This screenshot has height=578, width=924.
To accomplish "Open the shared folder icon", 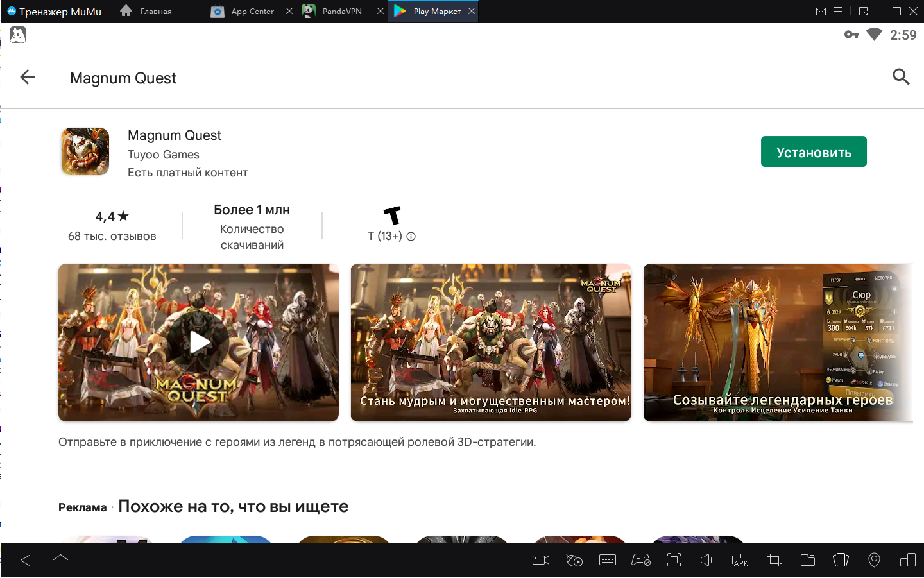I will pyautogui.click(x=808, y=560).
